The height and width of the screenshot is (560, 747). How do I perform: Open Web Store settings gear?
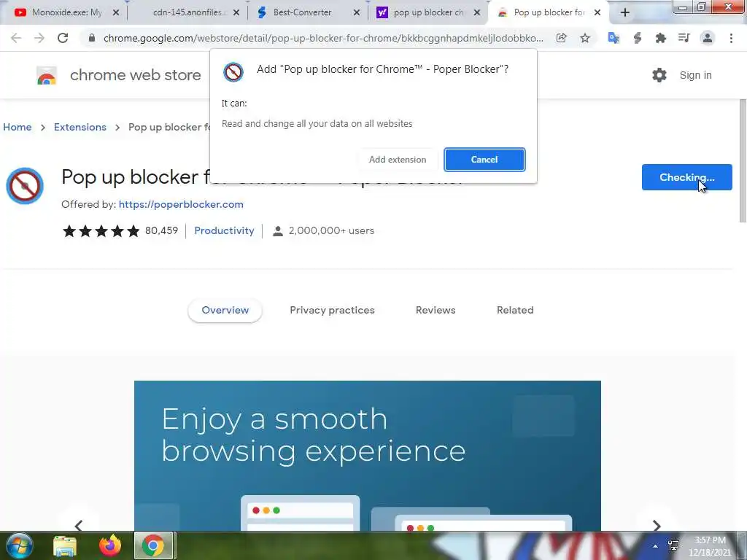[659, 75]
